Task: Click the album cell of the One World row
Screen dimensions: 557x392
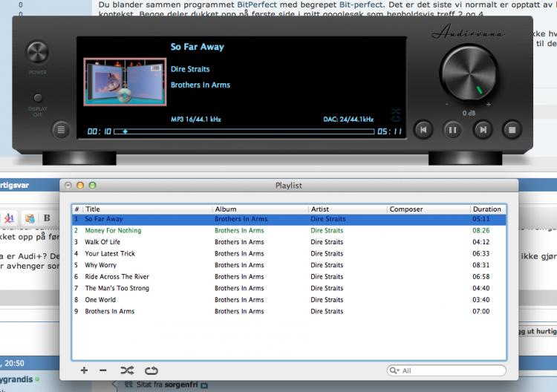Action: click(239, 300)
